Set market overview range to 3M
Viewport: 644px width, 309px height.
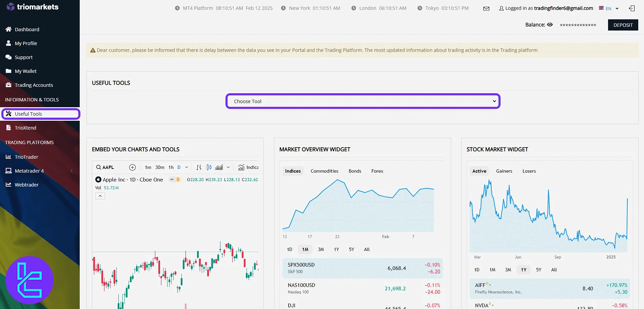click(x=321, y=249)
